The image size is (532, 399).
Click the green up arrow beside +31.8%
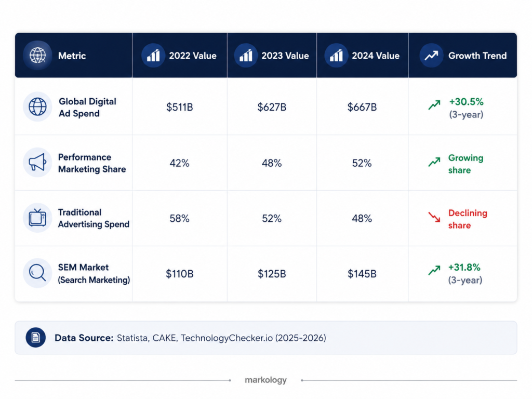(434, 270)
